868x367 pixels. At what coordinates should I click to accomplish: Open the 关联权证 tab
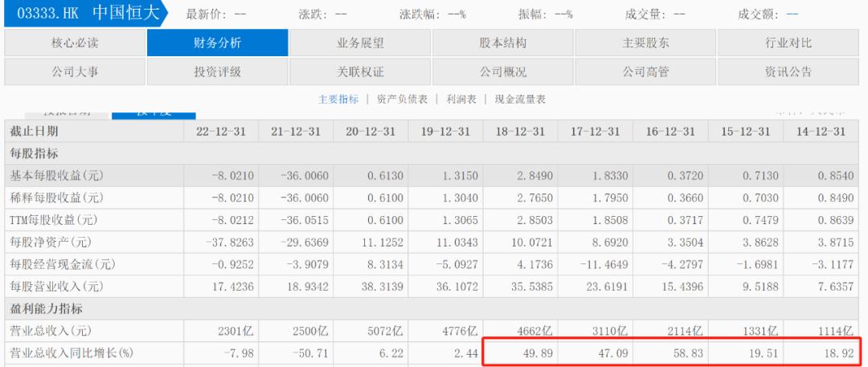[x=360, y=71]
